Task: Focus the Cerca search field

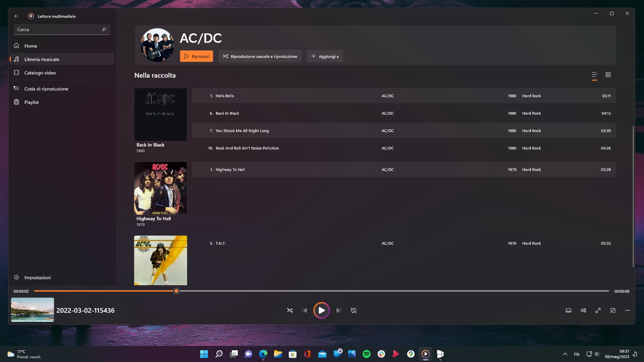Action: click(62, 29)
